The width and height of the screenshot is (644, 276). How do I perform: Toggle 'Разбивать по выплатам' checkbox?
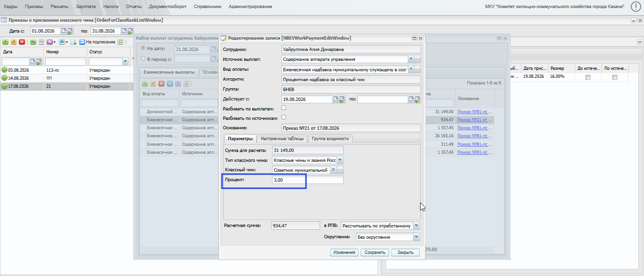(284, 108)
